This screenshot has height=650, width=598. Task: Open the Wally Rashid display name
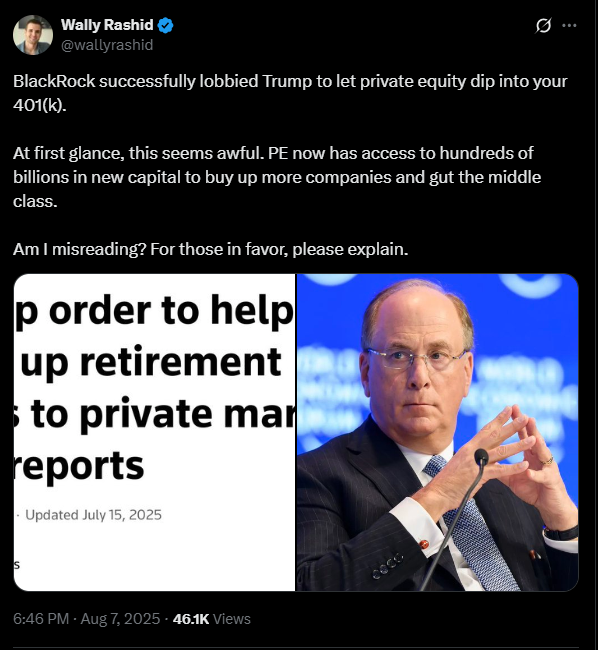tap(107, 25)
